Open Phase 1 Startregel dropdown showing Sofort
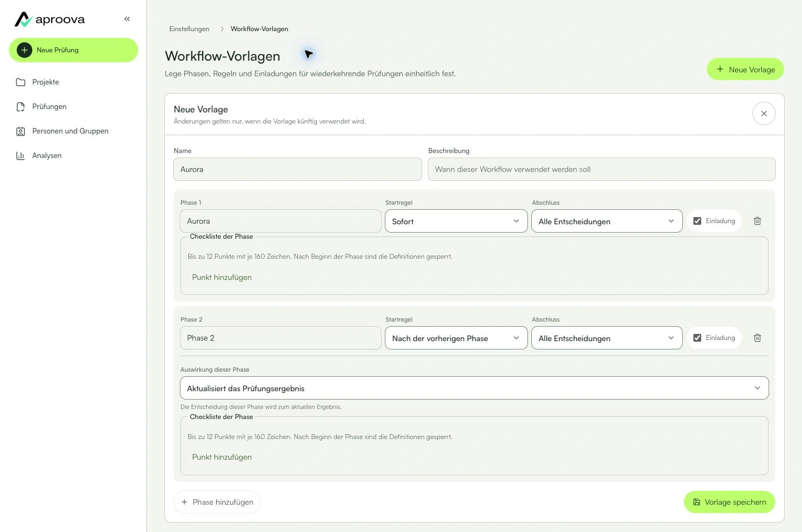 [x=456, y=221]
